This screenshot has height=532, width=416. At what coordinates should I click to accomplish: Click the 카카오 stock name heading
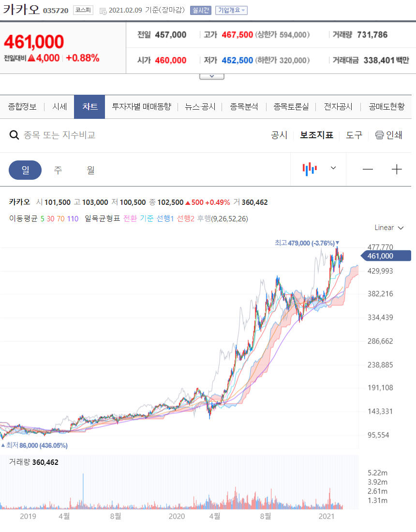(21, 10)
